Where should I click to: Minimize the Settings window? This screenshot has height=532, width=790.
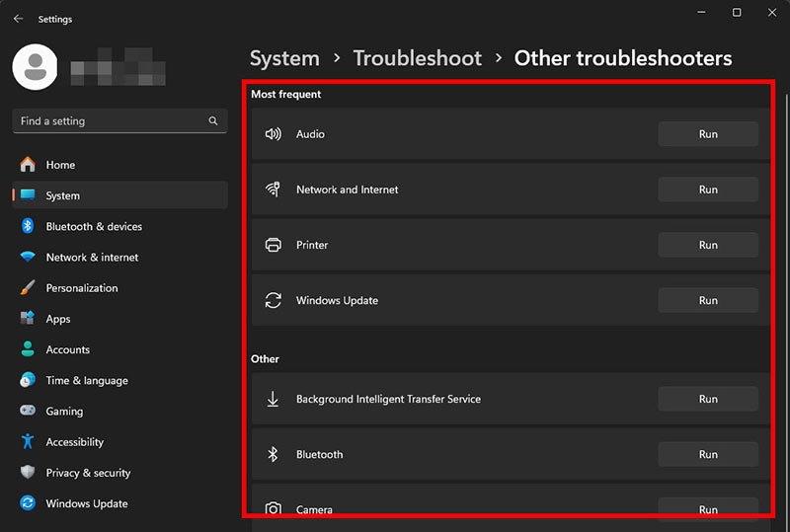pyautogui.click(x=701, y=12)
